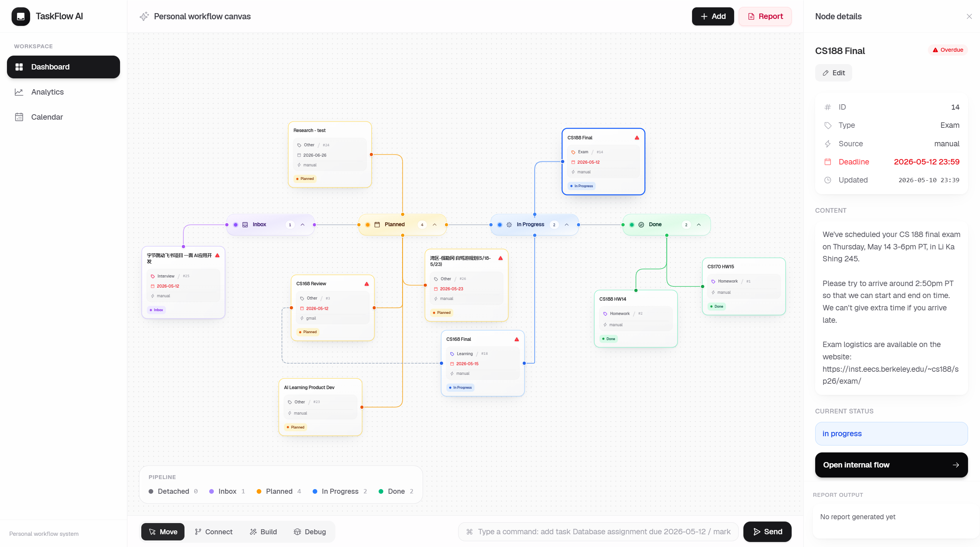Open the Analytics page
Image resolution: width=980 pixels, height=547 pixels.
click(x=63, y=92)
